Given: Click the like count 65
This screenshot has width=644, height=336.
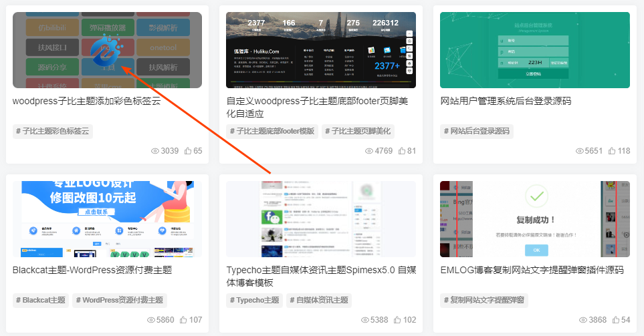Looking at the screenshot, I should coord(197,151).
